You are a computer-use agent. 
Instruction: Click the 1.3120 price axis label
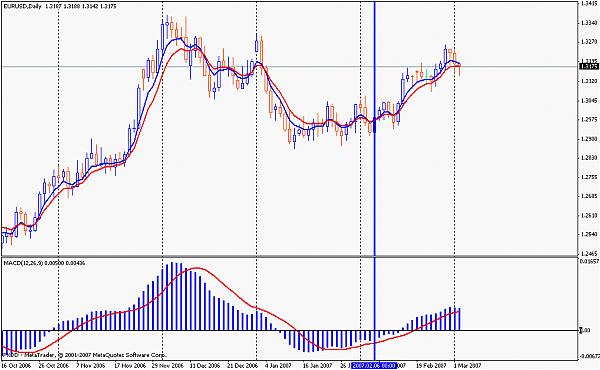(x=589, y=81)
